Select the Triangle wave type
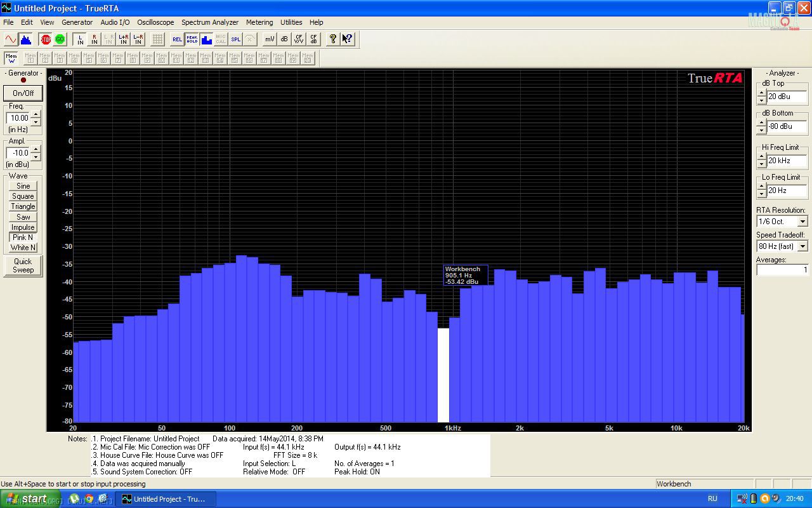812x508 pixels. [x=23, y=206]
